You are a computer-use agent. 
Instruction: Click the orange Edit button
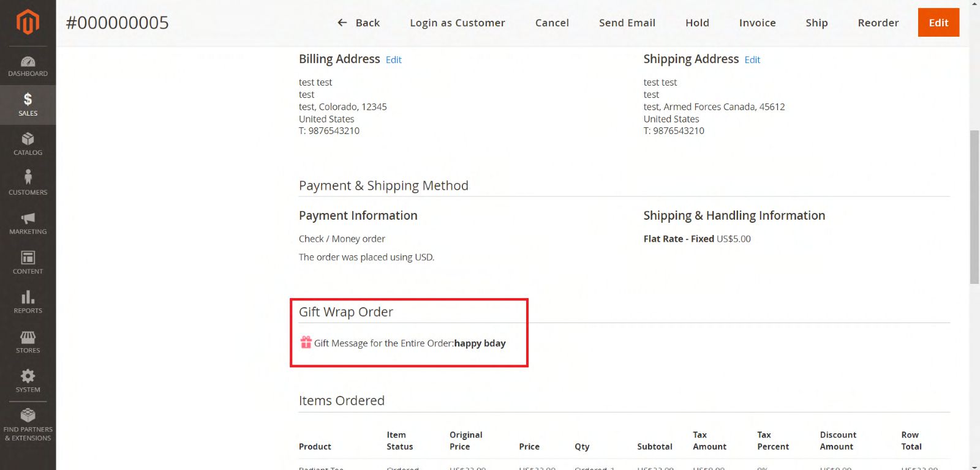(x=938, y=23)
